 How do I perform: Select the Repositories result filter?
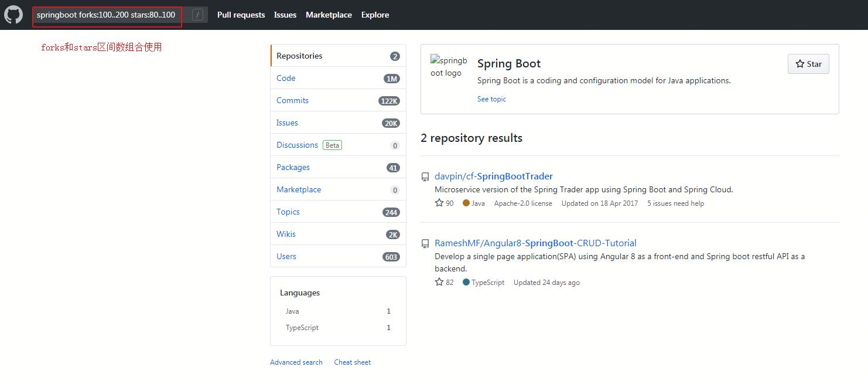click(x=338, y=56)
